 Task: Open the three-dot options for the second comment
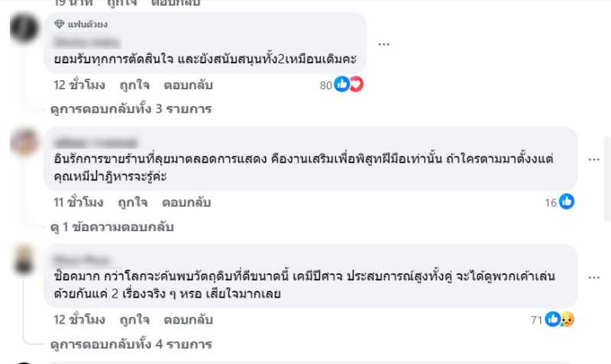tap(594, 159)
